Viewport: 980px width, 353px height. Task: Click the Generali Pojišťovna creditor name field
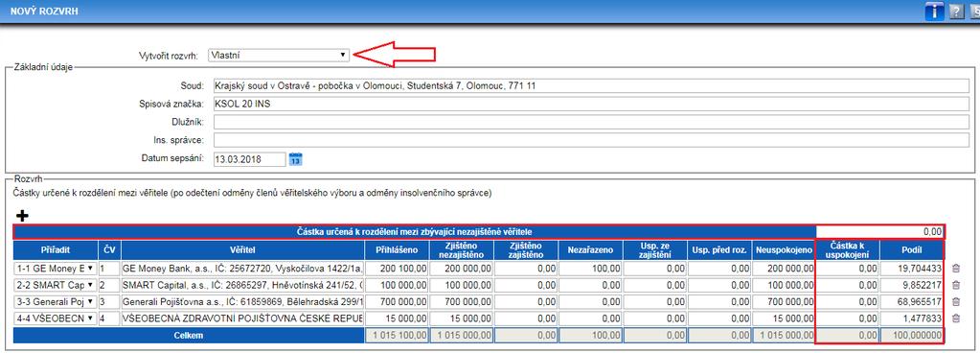click(x=241, y=301)
